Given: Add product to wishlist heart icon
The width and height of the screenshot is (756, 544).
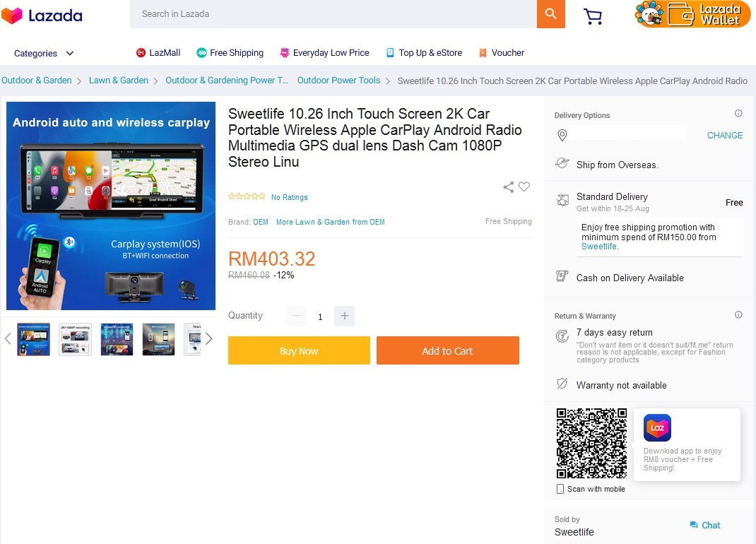Looking at the screenshot, I should point(524,187).
